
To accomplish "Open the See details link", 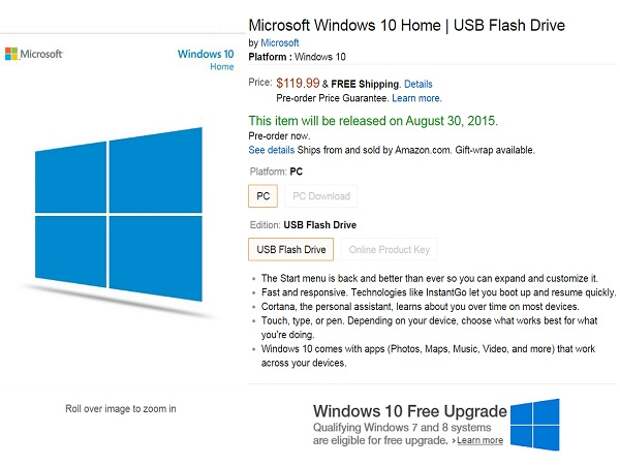I will click(x=271, y=150).
